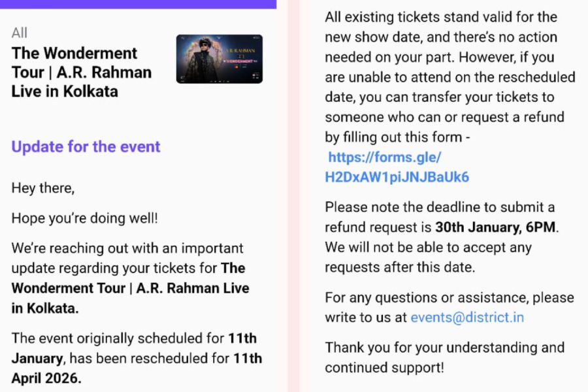The width and height of the screenshot is (588, 392).
Task: Click 'We will not be able to accept' sentence
Action: pos(428,248)
